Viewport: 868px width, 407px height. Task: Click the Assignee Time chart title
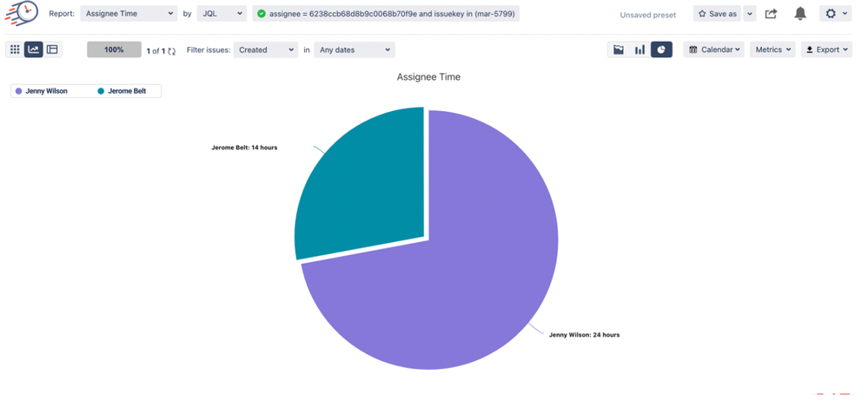pyautogui.click(x=428, y=77)
